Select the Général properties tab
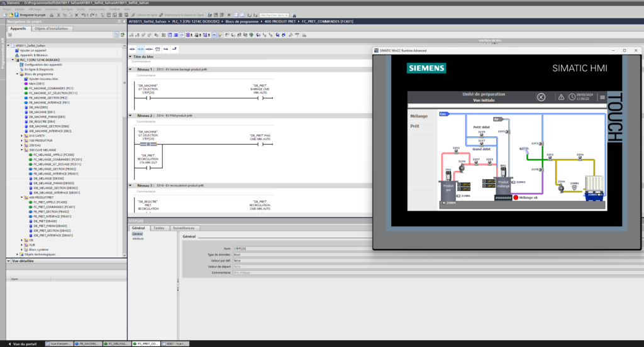 [x=138, y=228]
